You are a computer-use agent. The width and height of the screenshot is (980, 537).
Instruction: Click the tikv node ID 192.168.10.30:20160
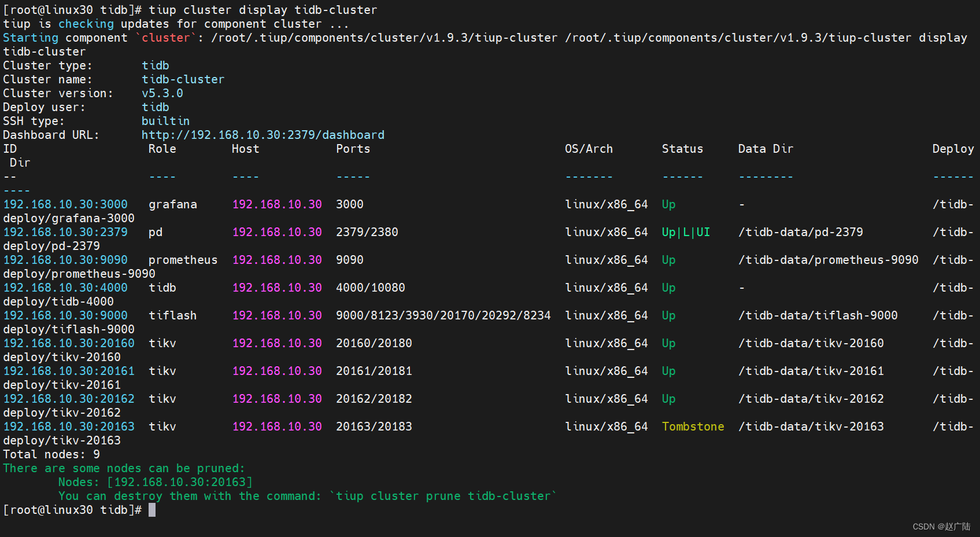69,343
